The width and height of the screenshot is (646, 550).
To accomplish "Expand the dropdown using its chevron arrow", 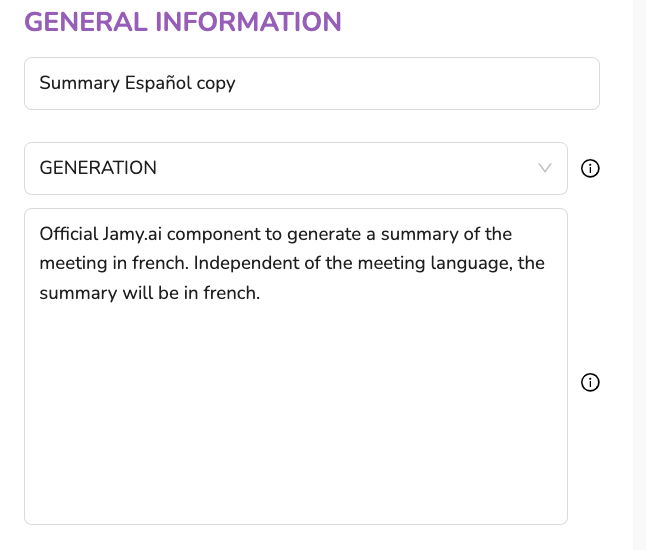I will (545, 168).
